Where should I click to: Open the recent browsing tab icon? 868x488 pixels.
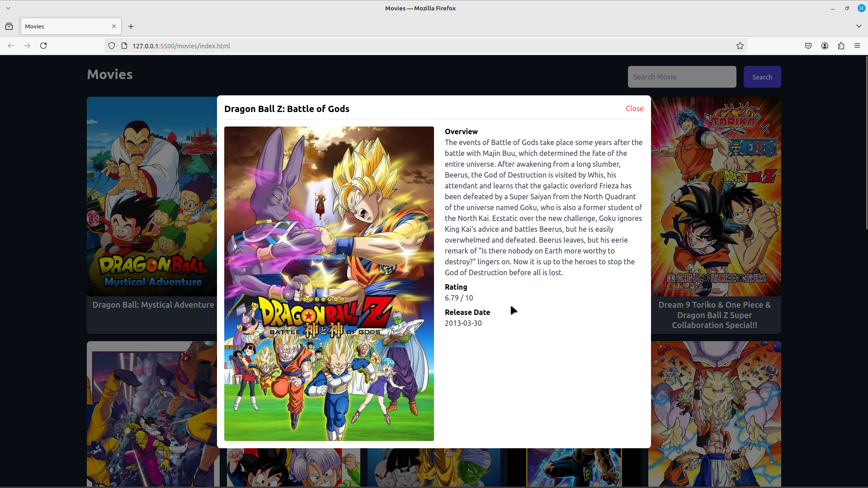coord(9,26)
